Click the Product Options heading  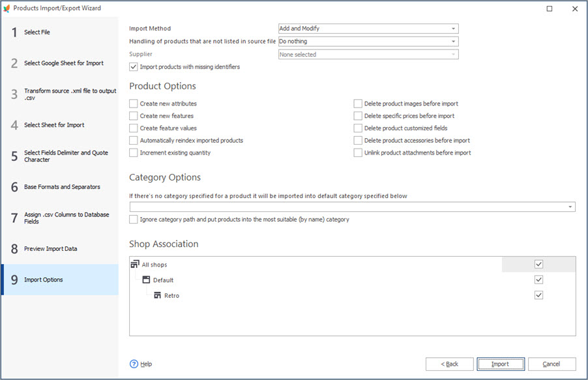(x=162, y=86)
